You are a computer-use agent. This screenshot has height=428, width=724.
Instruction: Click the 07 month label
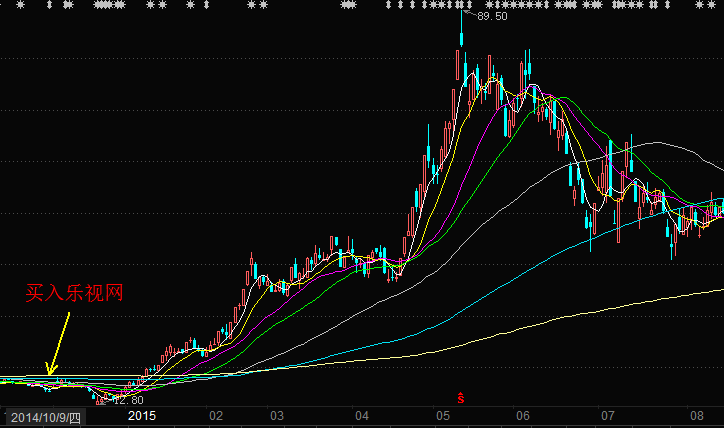click(x=608, y=416)
